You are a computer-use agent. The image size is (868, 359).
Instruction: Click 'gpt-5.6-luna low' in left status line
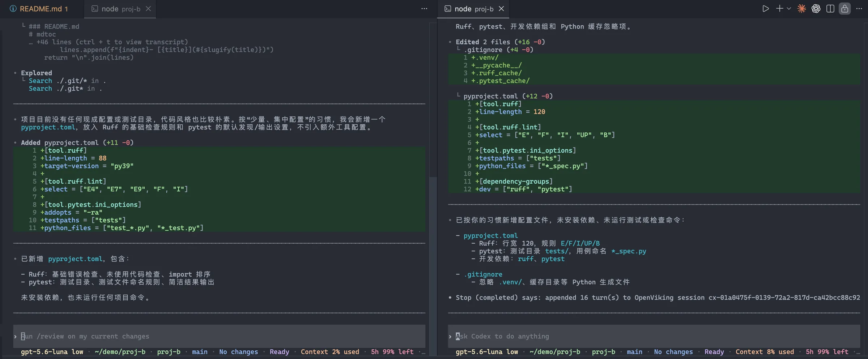point(52,352)
